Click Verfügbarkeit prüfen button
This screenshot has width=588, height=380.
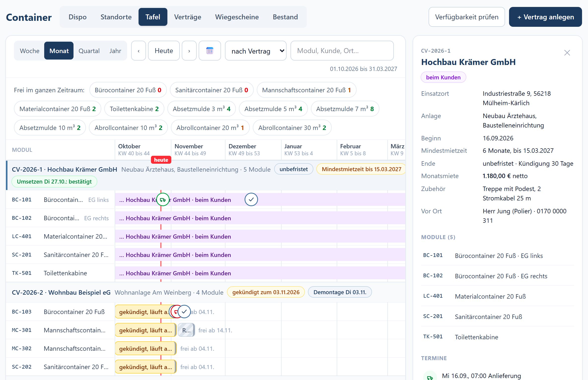coord(467,17)
